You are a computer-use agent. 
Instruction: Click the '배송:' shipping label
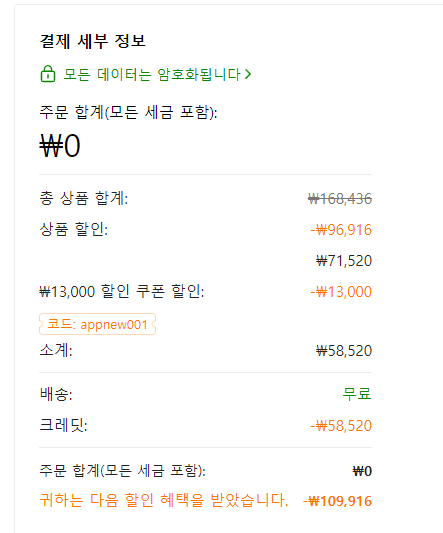(x=56, y=394)
